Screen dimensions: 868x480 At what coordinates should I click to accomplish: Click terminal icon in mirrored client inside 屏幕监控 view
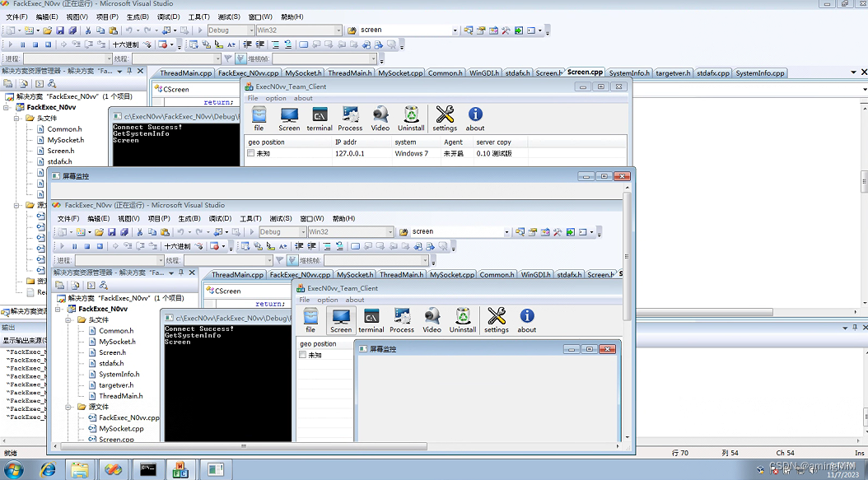click(371, 320)
